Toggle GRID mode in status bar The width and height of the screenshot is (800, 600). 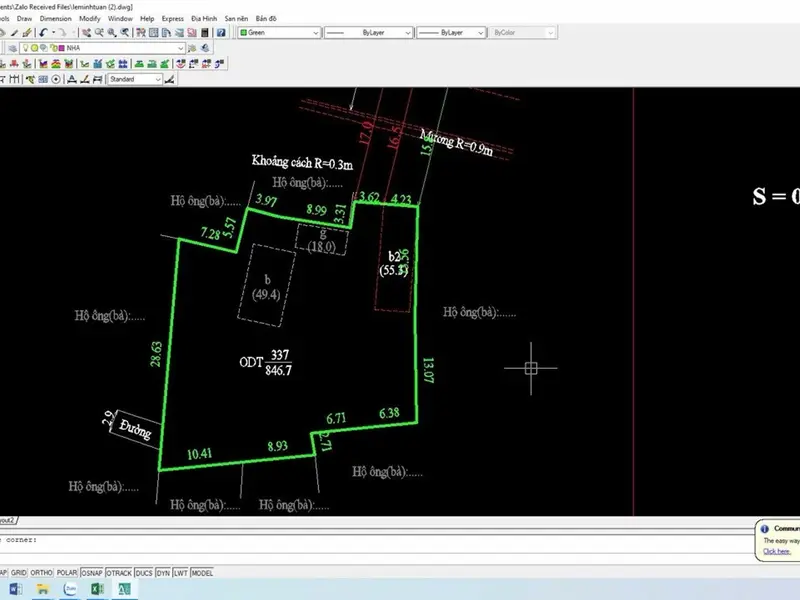18,573
